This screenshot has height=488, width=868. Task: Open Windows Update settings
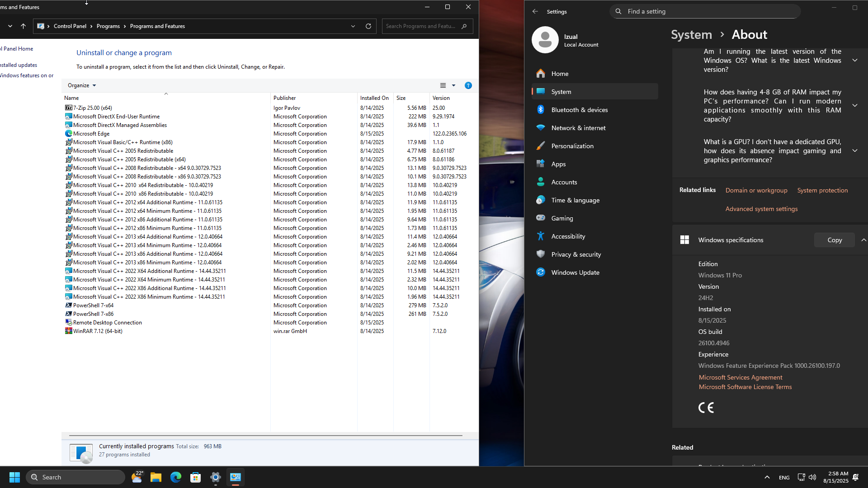pyautogui.click(x=595, y=272)
